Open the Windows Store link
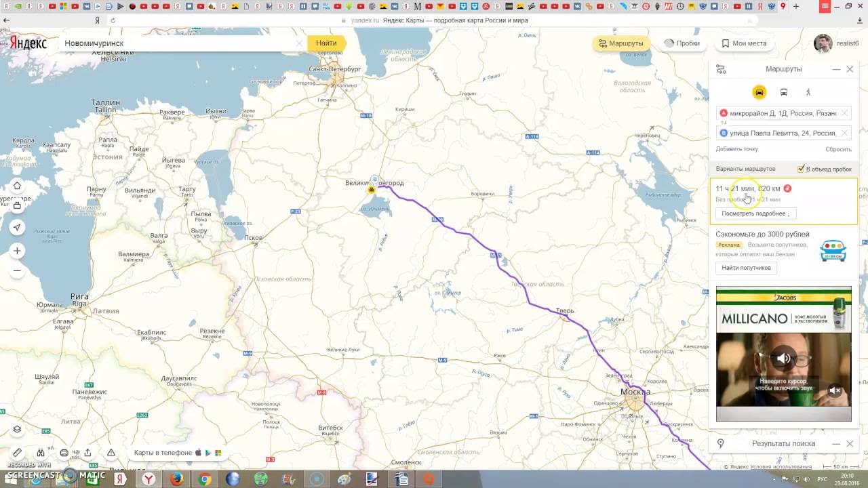 point(218,453)
